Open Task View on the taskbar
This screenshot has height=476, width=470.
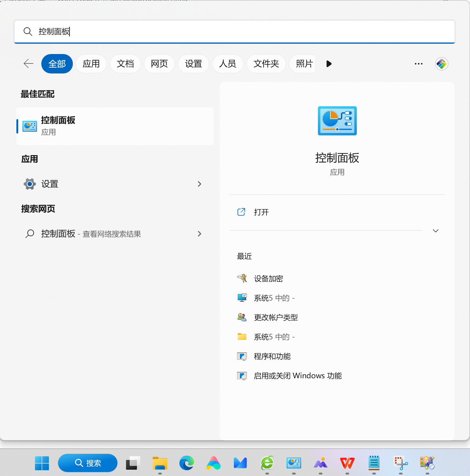point(133,463)
